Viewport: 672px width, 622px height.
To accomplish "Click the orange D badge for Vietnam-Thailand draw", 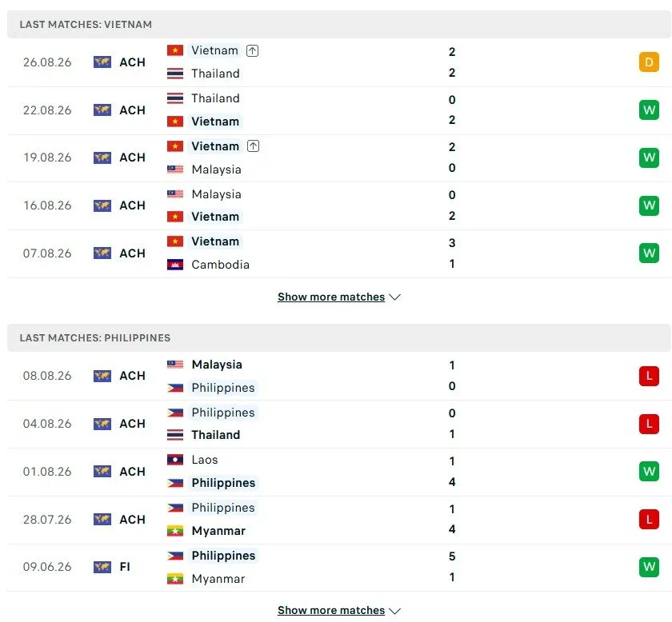I will pyautogui.click(x=649, y=62).
